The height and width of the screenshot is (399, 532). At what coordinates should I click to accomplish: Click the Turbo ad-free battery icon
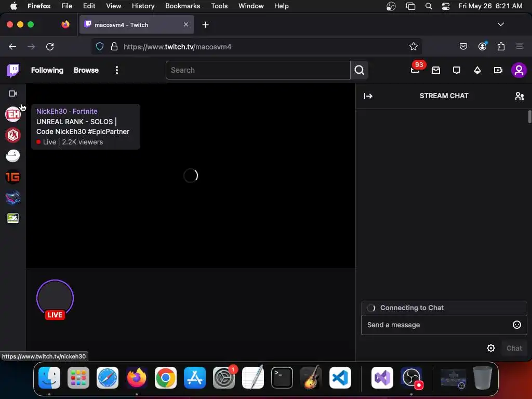(498, 70)
